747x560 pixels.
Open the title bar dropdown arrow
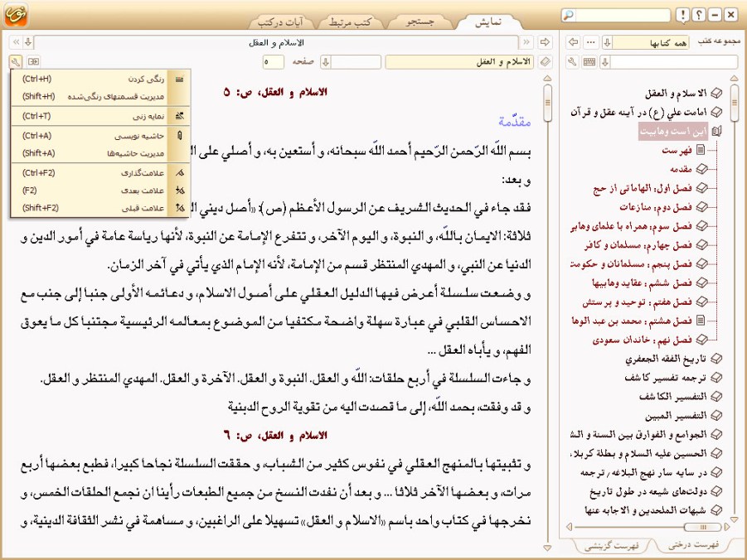point(28,42)
